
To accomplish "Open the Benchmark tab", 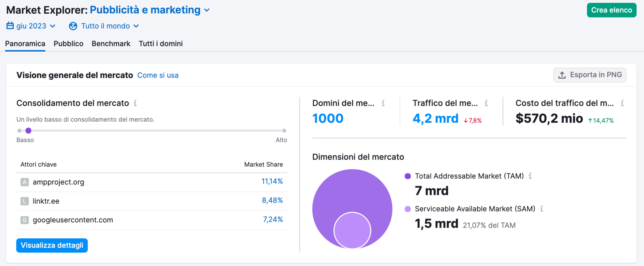I will click(x=111, y=44).
